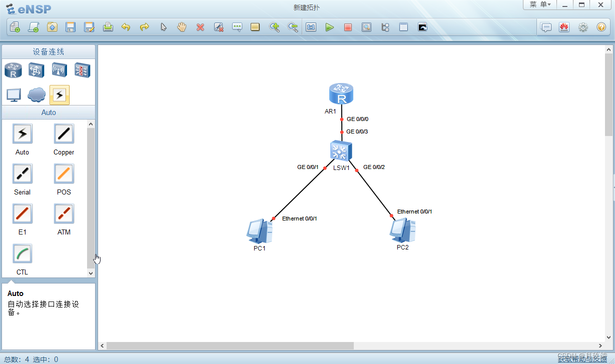Open the help question mark icon
The image size is (615, 364).
[601, 27]
